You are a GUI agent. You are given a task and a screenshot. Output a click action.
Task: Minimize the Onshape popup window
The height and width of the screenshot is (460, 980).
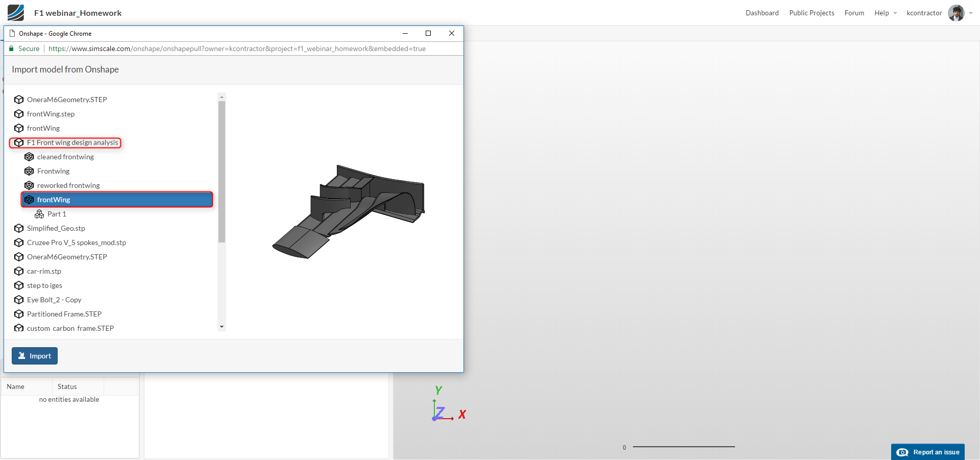(x=405, y=33)
